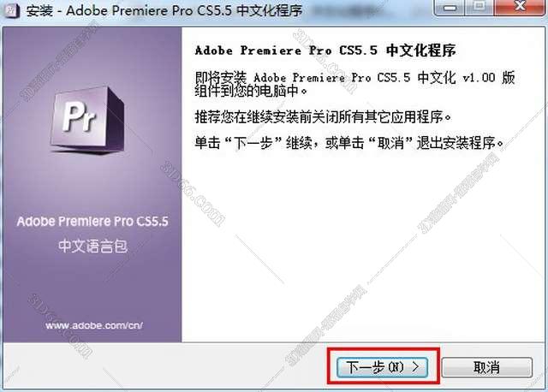This screenshot has width=548, height=392.
Task: Click the arrow symbol on 下一步 button
Action: pos(415,367)
